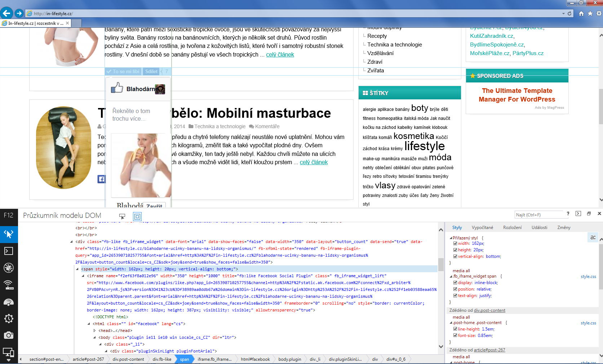This screenshot has width=603, height=364.
Task: Open KutilZahradník.cz link
Action: pos(492,36)
